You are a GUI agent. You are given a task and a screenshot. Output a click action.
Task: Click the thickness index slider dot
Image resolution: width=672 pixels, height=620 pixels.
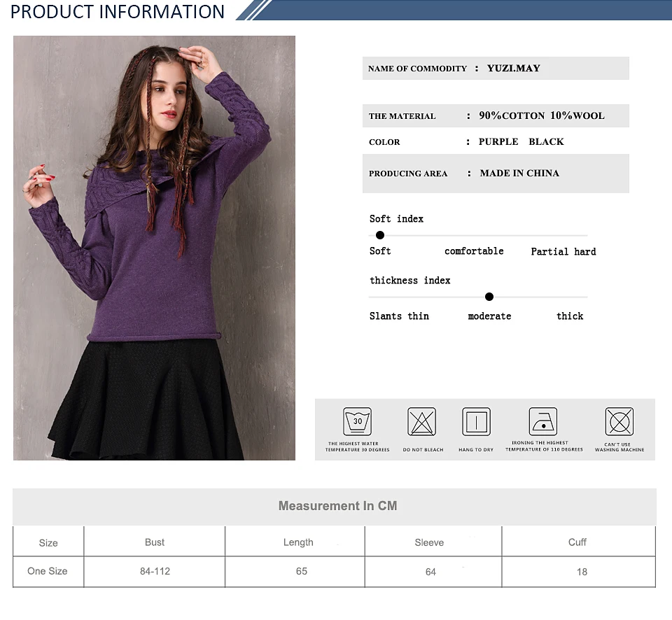(489, 297)
